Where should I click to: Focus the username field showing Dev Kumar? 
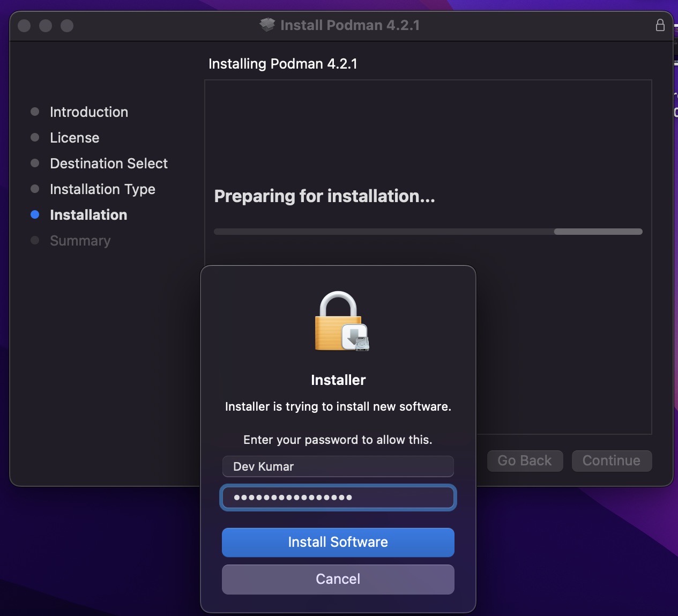tap(338, 466)
